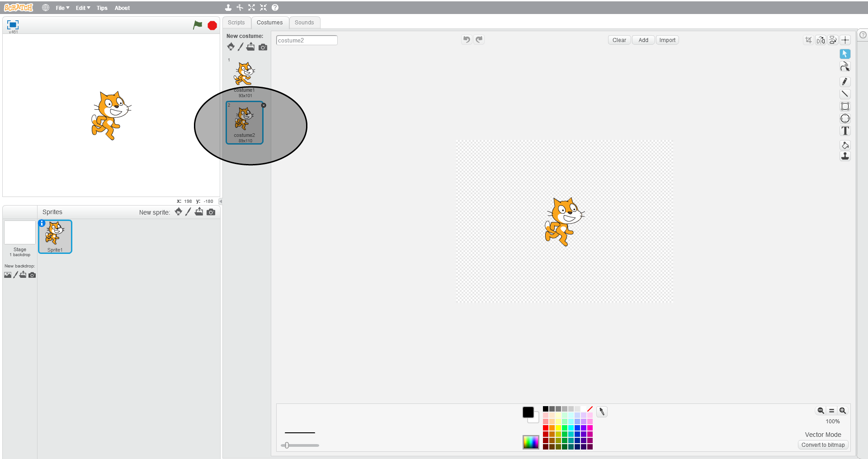Switch to the Sounds tab
868x459 pixels.
tap(304, 22)
